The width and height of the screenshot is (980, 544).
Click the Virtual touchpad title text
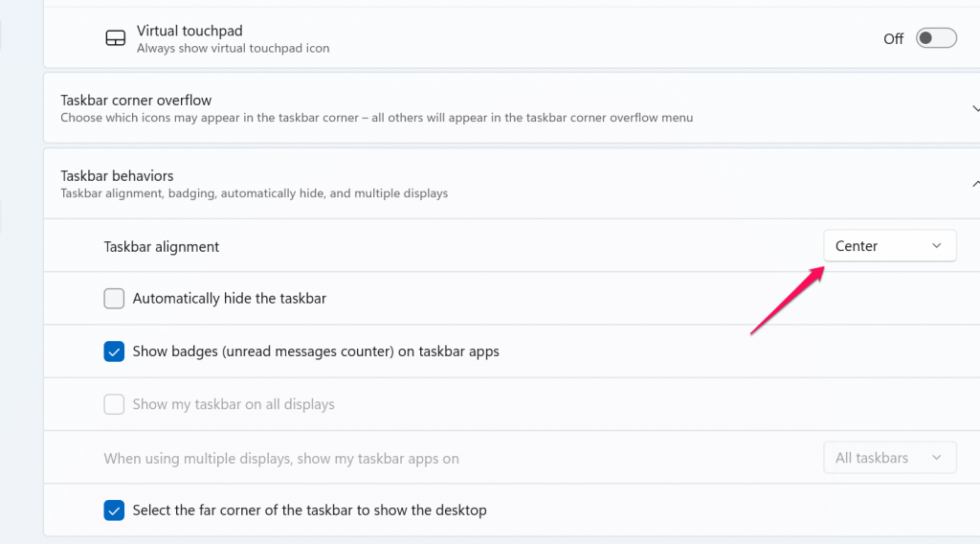(189, 31)
